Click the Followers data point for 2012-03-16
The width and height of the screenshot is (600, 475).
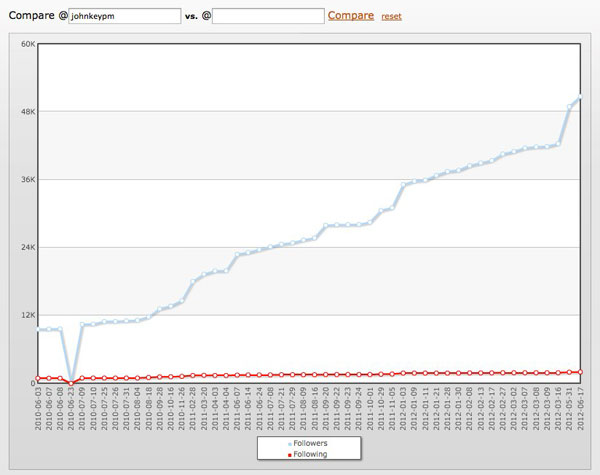(558, 144)
